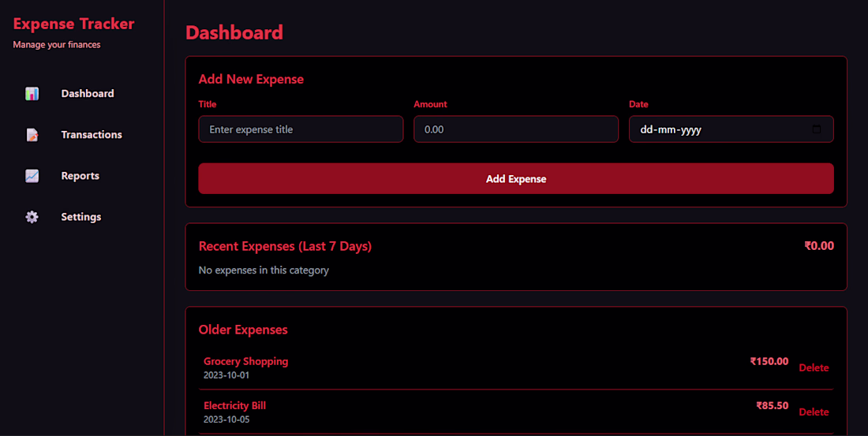Click the Settings gear icon
The image size is (868, 436).
[x=32, y=217]
